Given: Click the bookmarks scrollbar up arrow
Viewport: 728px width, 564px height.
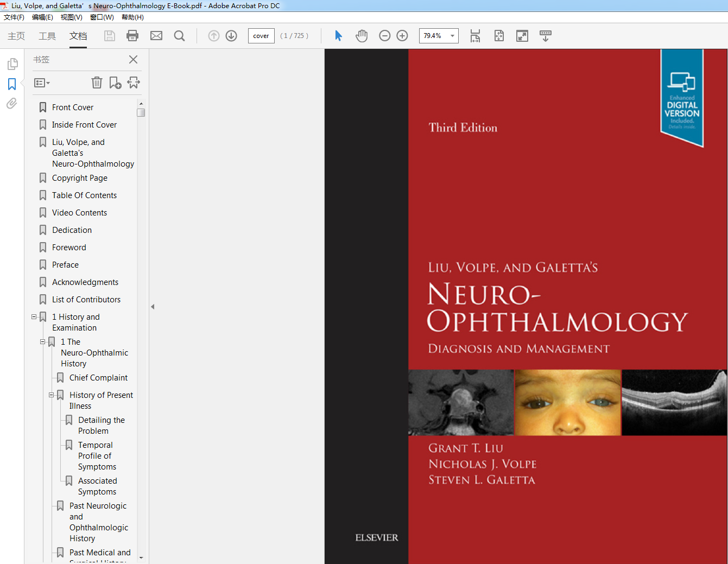Looking at the screenshot, I should (141, 104).
